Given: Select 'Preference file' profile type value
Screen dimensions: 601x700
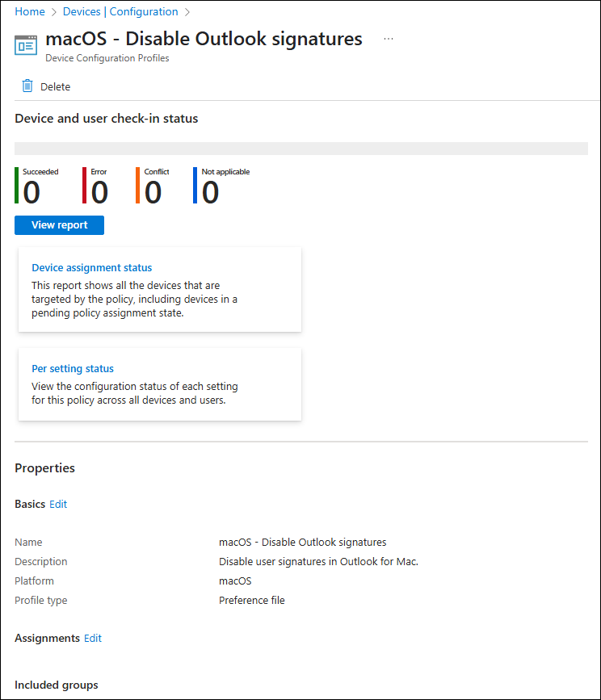Looking at the screenshot, I should pos(252,601).
